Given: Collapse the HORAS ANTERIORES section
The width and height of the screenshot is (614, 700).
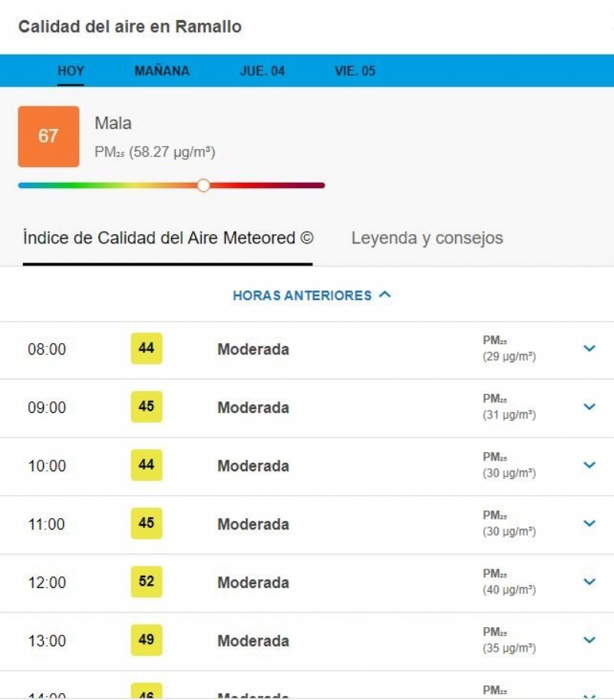Looking at the screenshot, I should click(312, 295).
